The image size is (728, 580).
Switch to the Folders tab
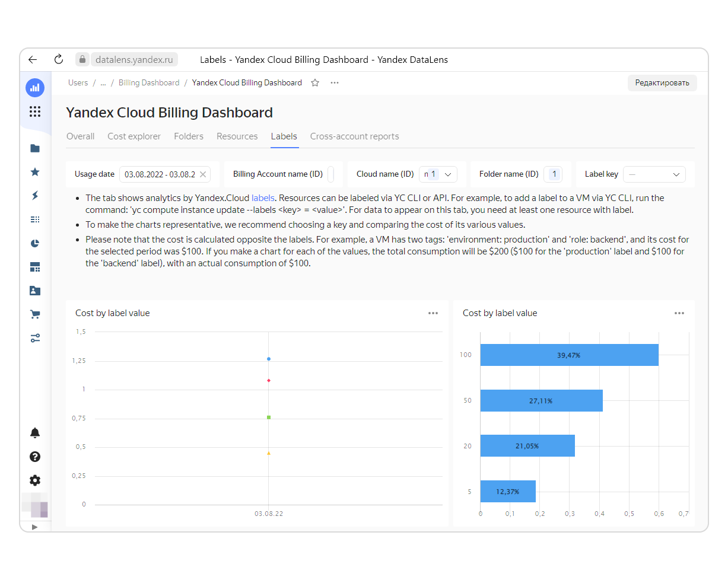pyautogui.click(x=189, y=136)
